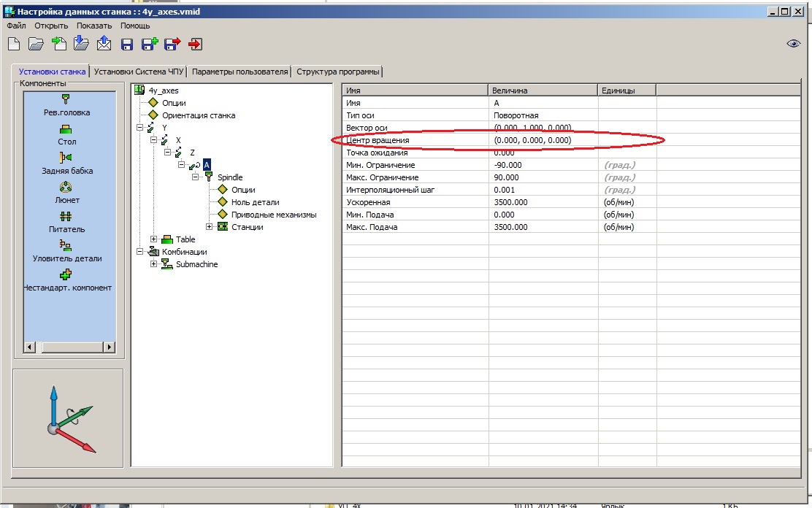Select Опции under 4y_axes root
Image resolution: width=812 pixels, height=508 pixels.
pyautogui.click(x=174, y=103)
